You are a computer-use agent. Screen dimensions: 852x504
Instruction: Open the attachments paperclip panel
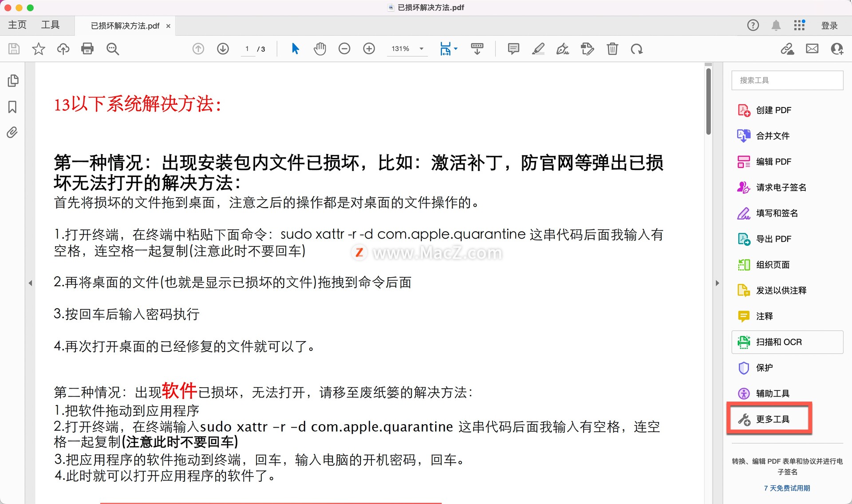tap(12, 132)
